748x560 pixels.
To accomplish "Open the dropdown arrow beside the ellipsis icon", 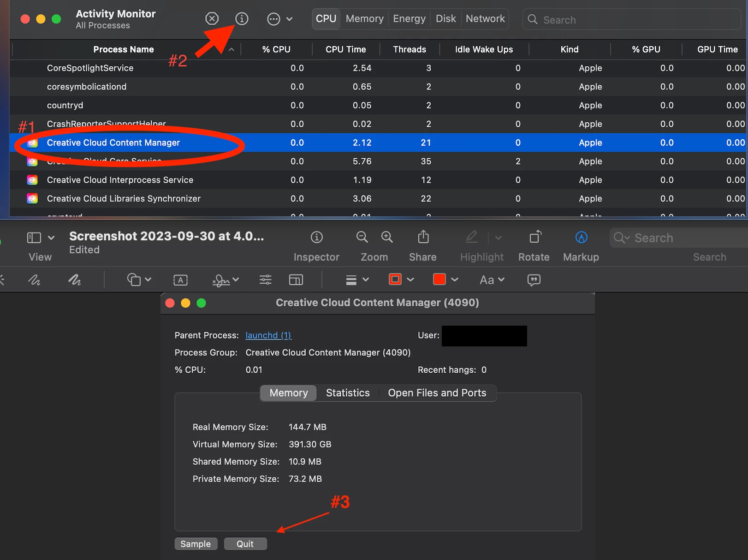I will [290, 19].
